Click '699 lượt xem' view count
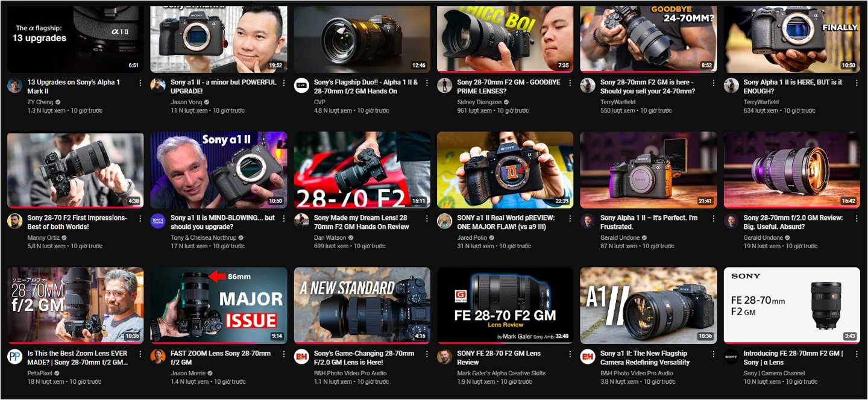Screen dimensions: 868x400 331,246
